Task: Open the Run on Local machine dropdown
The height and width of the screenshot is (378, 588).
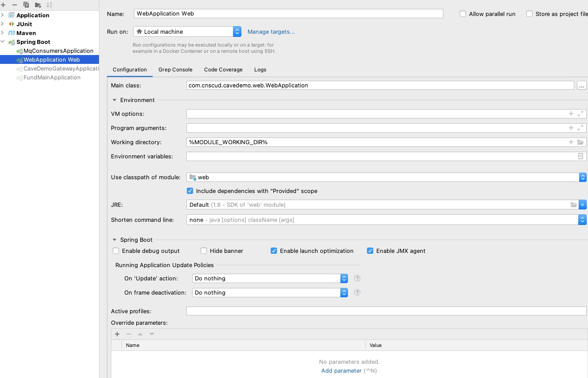Action: click(237, 31)
